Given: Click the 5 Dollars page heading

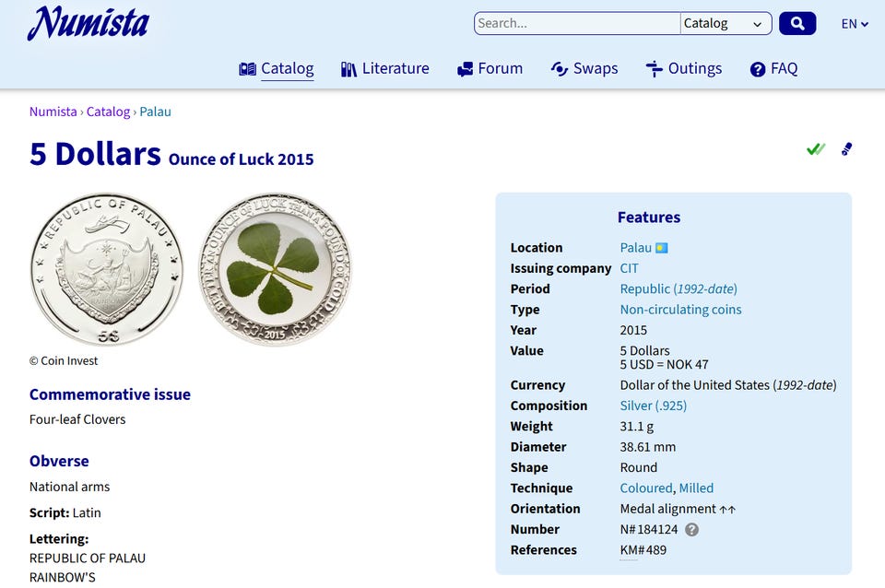Looking at the screenshot, I should tap(95, 154).
